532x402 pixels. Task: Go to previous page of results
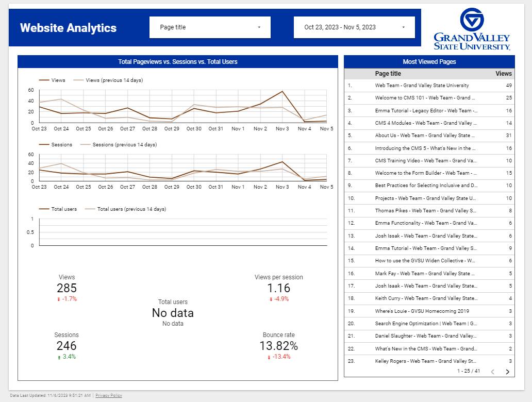[492, 372]
